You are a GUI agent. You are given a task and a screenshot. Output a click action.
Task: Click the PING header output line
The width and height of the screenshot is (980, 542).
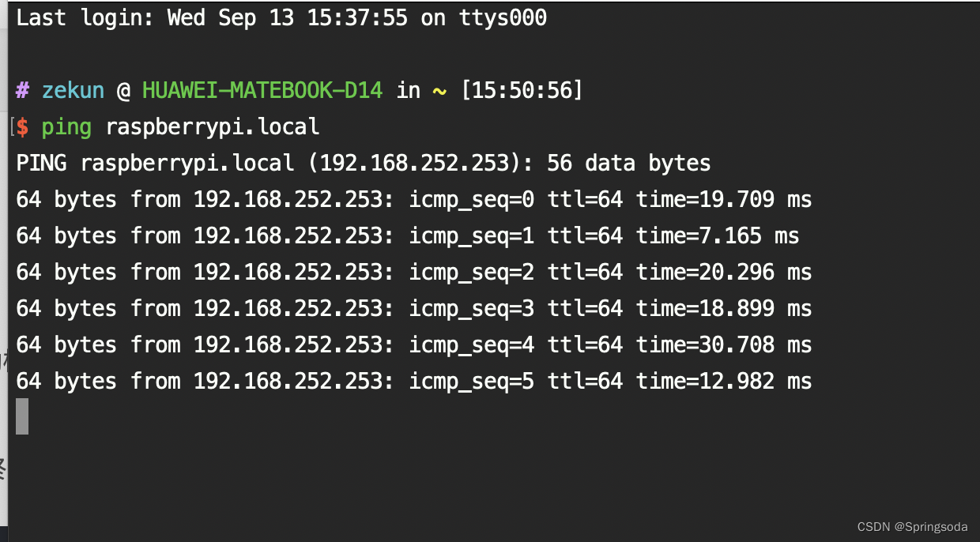point(363,164)
